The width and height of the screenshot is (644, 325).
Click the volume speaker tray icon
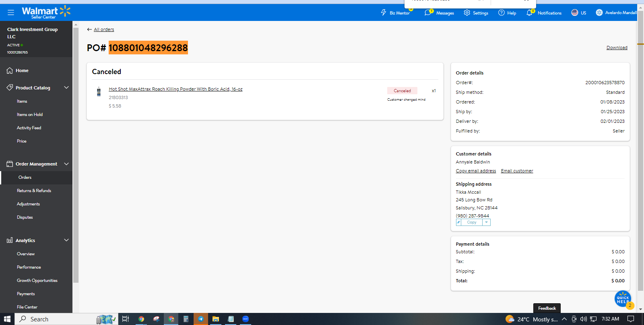point(584,319)
